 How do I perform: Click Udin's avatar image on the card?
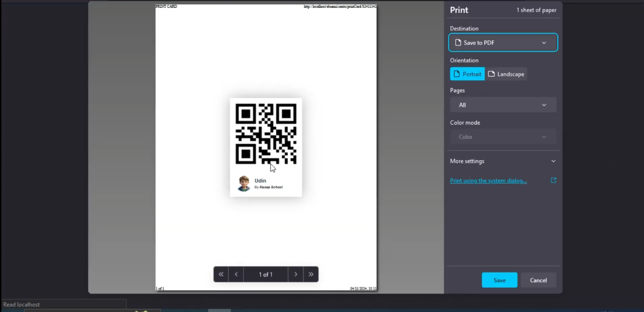click(x=244, y=183)
